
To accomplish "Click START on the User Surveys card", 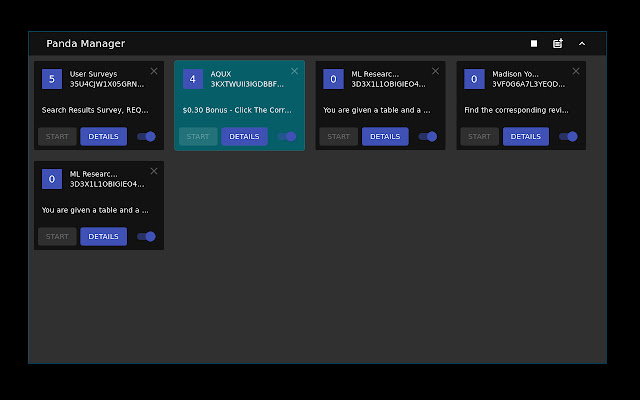I will click(x=57, y=136).
